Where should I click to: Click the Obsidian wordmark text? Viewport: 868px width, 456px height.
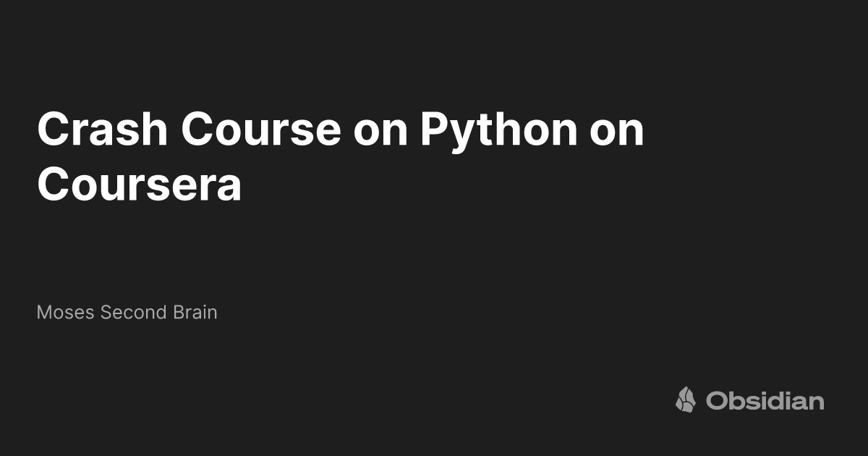[x=765, y=400]
